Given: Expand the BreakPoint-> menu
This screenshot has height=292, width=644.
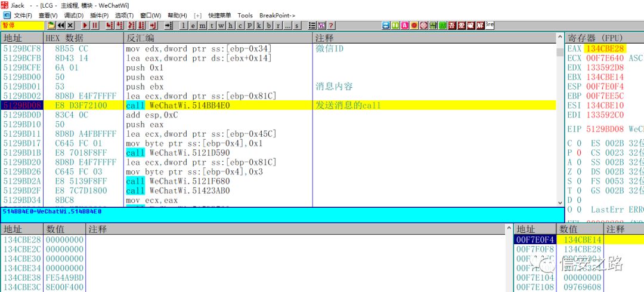Looking at the screenshot, I should 277,15.
